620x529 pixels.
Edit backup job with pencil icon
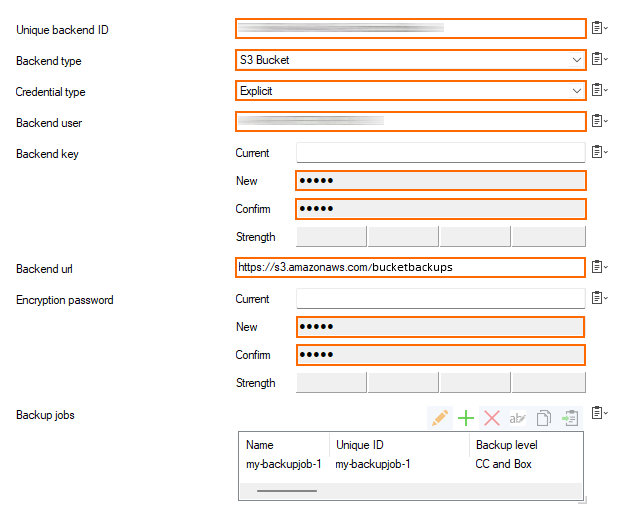(x=440, y=418)
